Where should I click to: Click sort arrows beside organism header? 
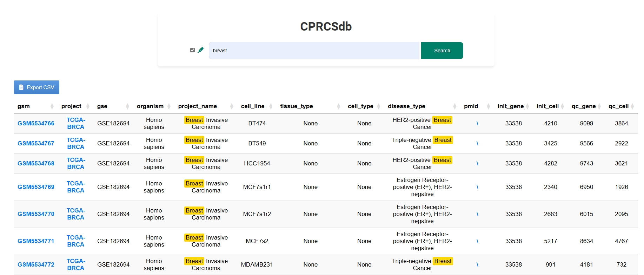[169, 106]
